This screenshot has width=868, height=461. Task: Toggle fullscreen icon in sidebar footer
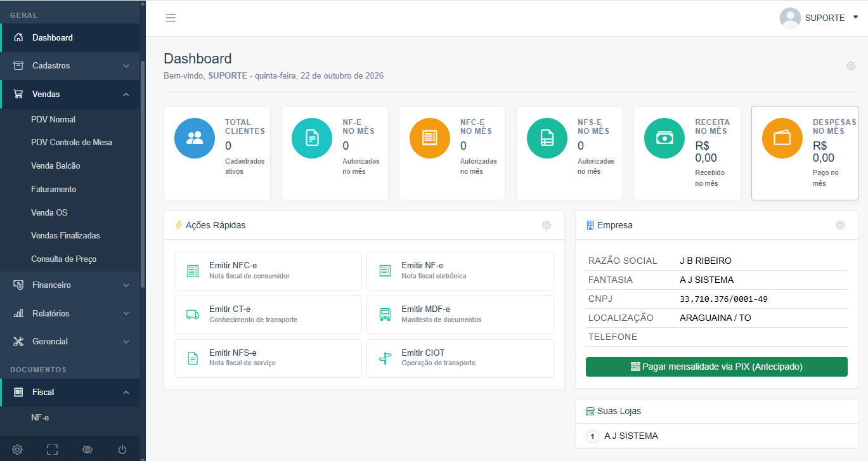53,450
